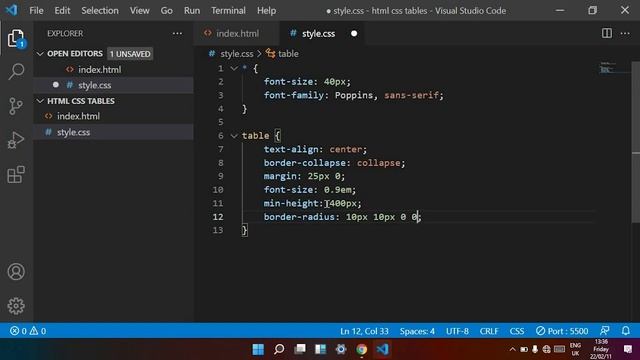The height and width of the screenshot is (360, 640).
Task: Open Windows Start menu
Action: click(x=258, y=349)
